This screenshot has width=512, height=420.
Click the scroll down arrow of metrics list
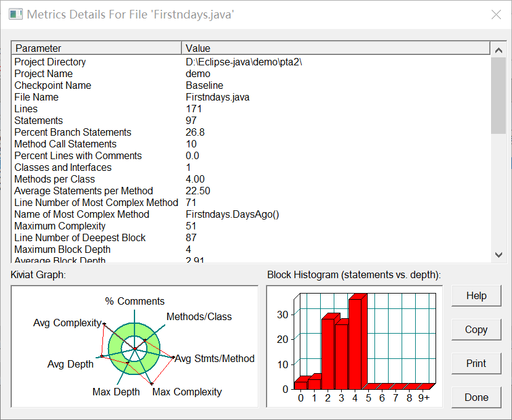tap(498, 255)
